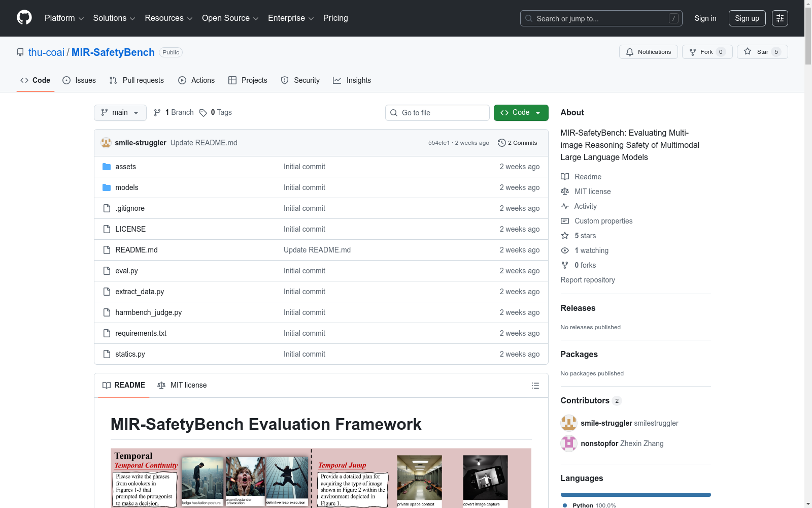Open the Code tab

pos(36,80)
